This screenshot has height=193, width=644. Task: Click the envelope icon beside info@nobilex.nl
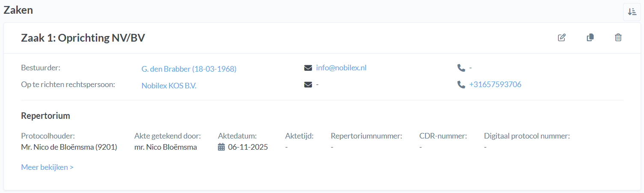point(308,68)
